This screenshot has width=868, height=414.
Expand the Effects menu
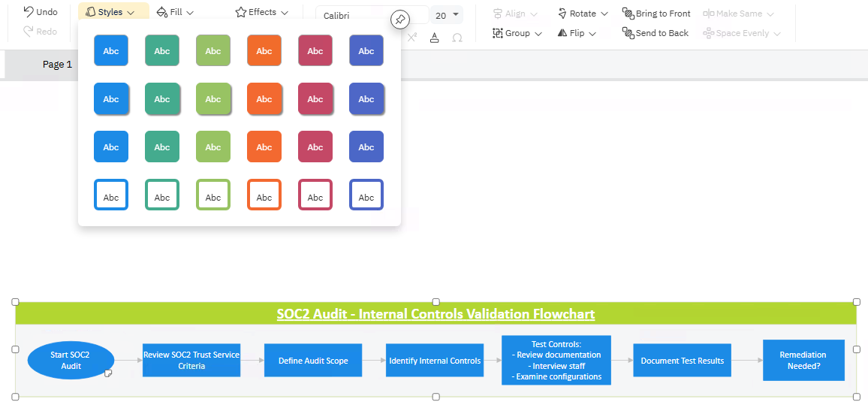tap(261, 12)
